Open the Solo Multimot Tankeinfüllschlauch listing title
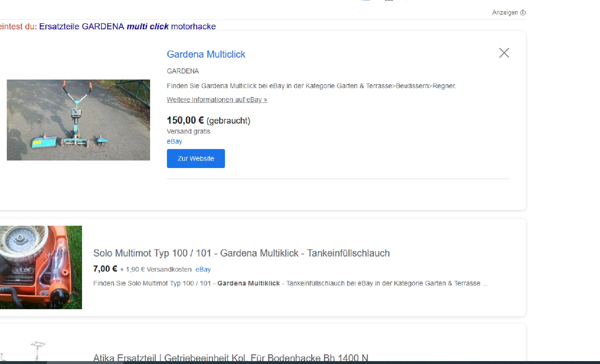The image size is (600, 364). coord(241,253)
